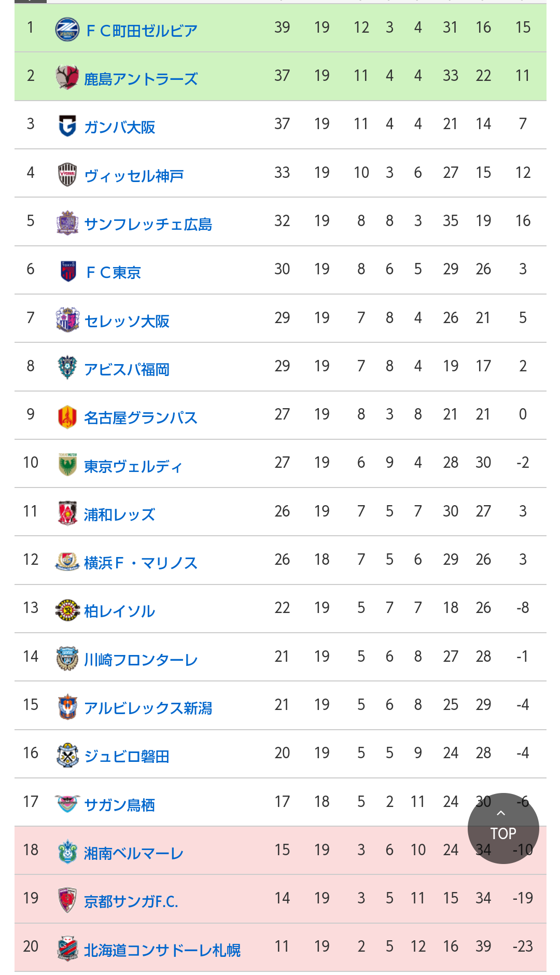Viewport: 560px width, 975px height.
Task: Click the 鹿島アントラーズ crest icon
Action: tap(67, 78)
